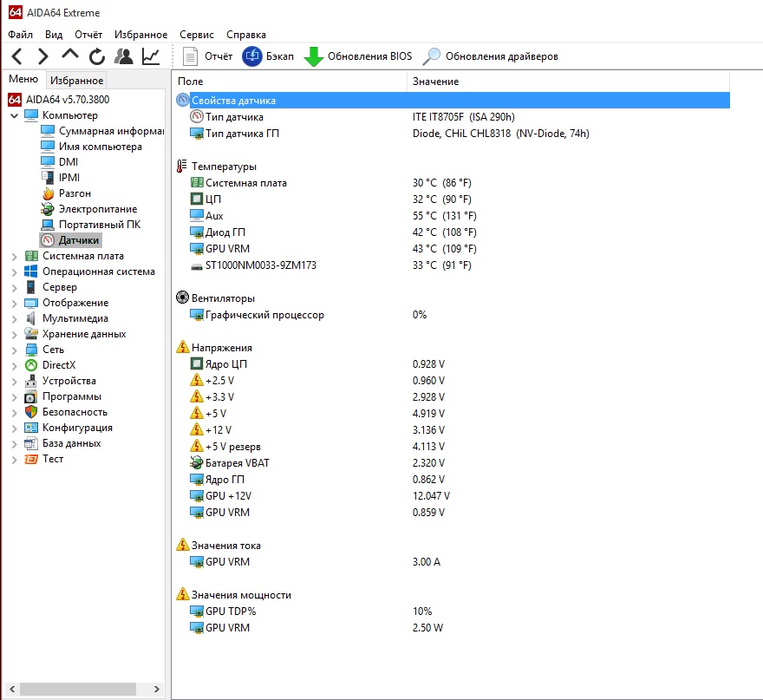Open Имя компьютера in the tree
Image resolution: width=763 pixels, height=700 pixels.
pos(92,147)
